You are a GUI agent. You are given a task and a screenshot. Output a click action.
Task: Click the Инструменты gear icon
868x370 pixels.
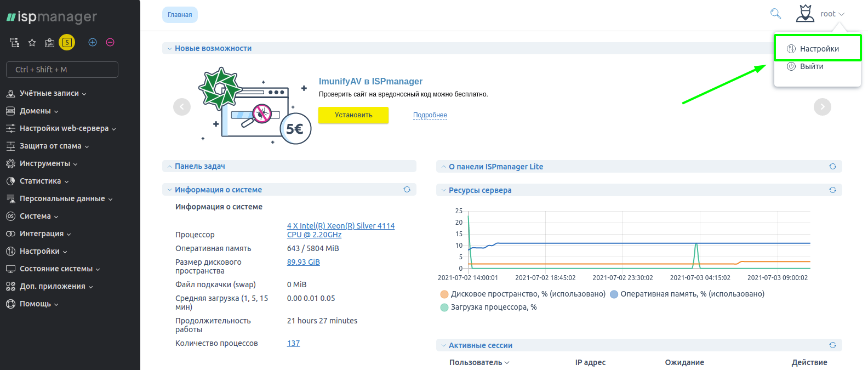10,164
